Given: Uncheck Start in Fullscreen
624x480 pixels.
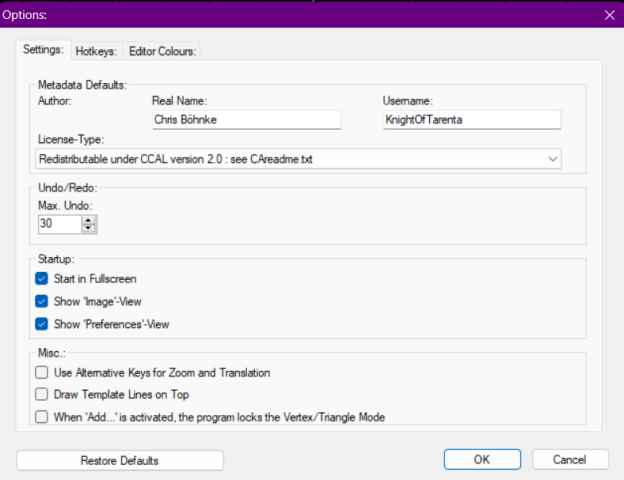Looking at the screenshot, I should (41, 279).
